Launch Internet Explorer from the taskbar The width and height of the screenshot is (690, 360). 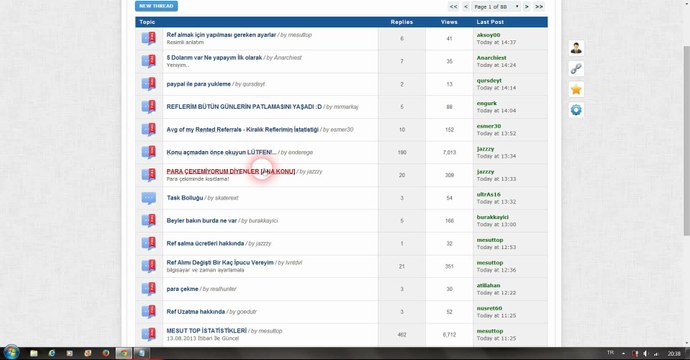point(52,353)
